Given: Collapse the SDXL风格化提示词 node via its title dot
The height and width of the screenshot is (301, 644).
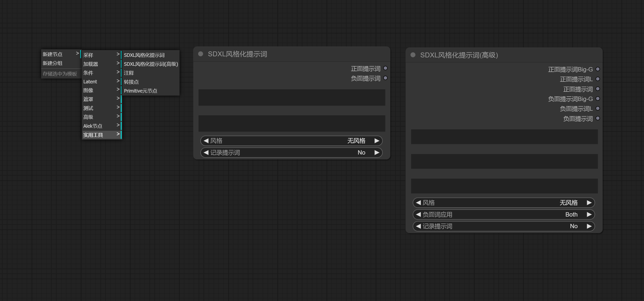Looking at the screenshot, I should (201, 54).
